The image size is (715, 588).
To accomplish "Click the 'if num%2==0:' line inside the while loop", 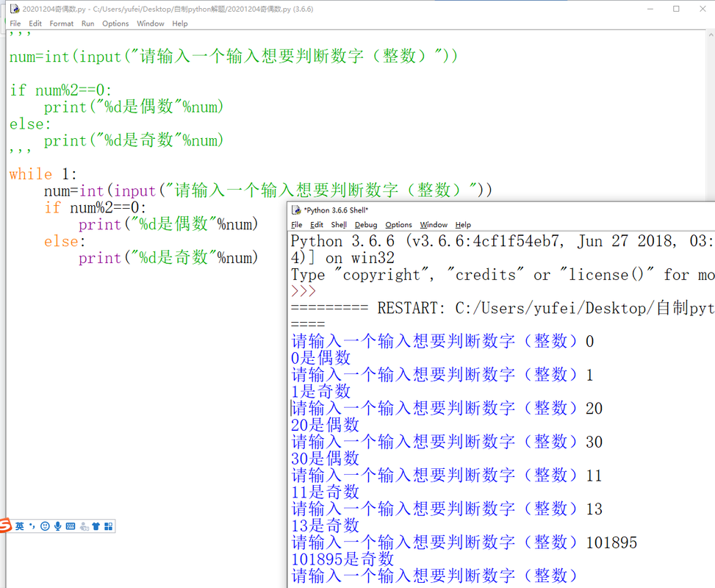I will [95, 207].
